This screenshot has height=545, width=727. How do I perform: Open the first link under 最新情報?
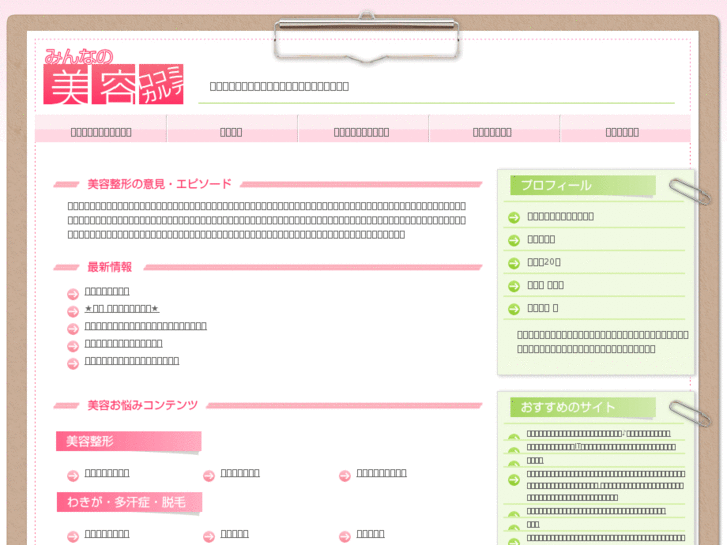pos(107,291)
